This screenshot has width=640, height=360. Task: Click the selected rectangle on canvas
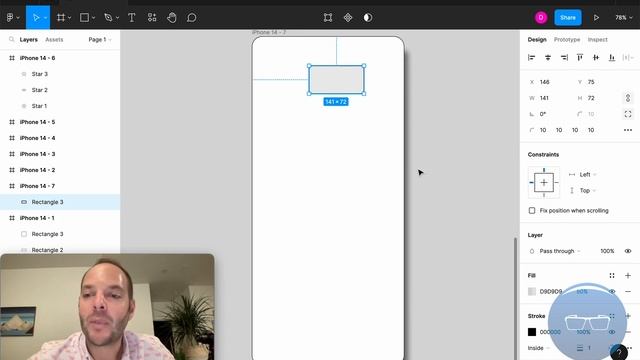336,80
